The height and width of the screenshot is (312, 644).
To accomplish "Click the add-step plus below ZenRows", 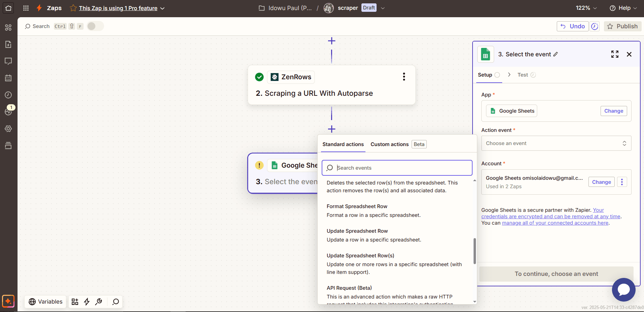I will pyautogui.click(x=331, y=129).
